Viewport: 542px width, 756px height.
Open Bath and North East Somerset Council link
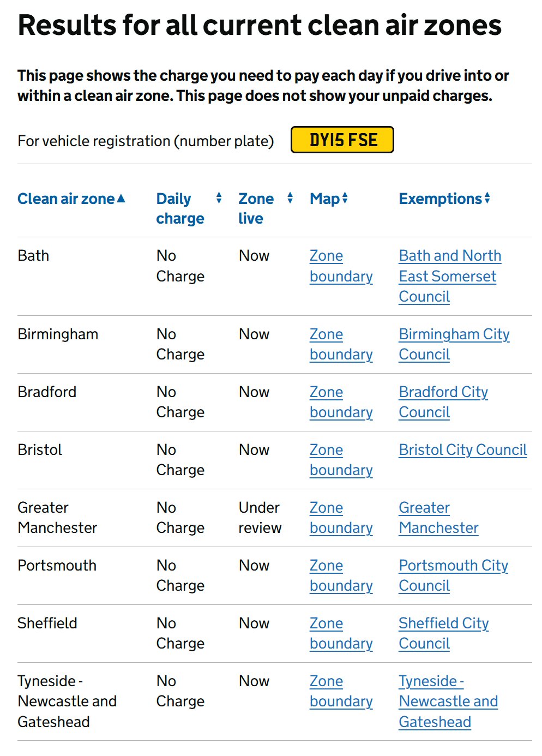[449, 276]
